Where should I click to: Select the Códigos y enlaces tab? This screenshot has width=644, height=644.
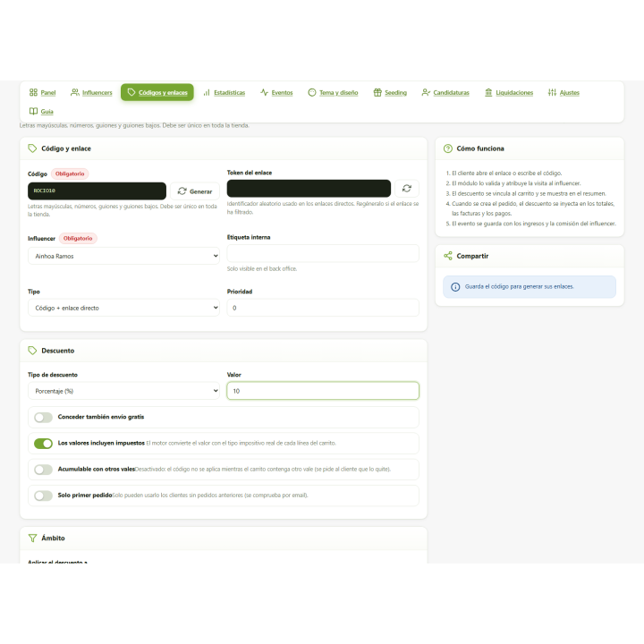[x=157, y=92]
